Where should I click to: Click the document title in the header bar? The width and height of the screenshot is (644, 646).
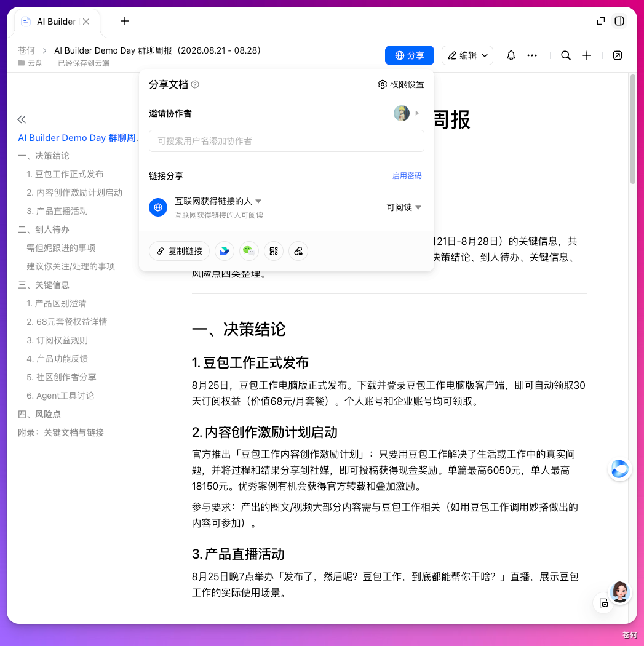pos(157,50)
